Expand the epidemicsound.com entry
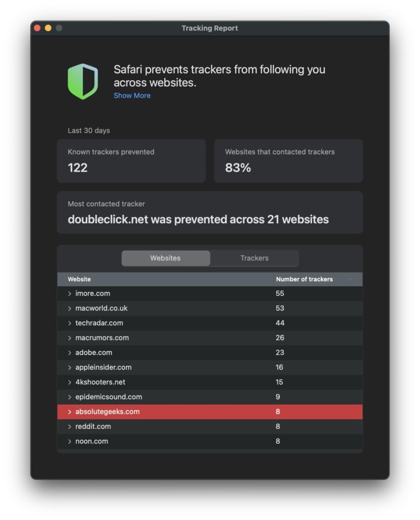Viewport: 420px width, 520px height. pos(70,397)
